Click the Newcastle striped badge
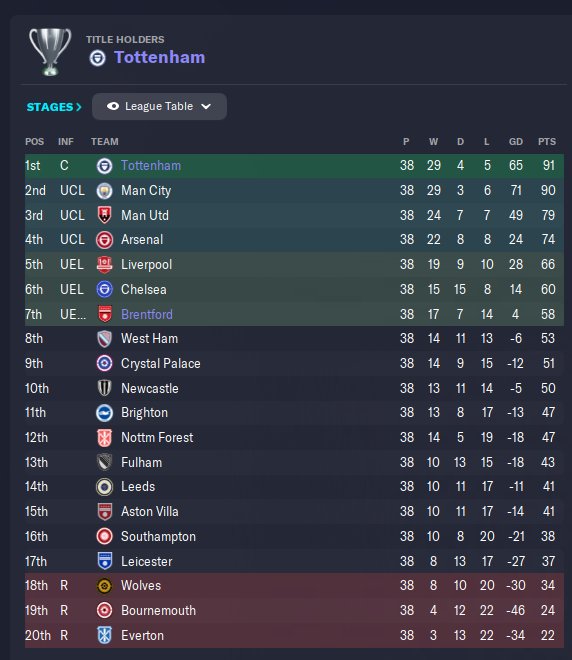Image resolution: width=572 pixels, height=660 pixels. [x=104, y=388]
